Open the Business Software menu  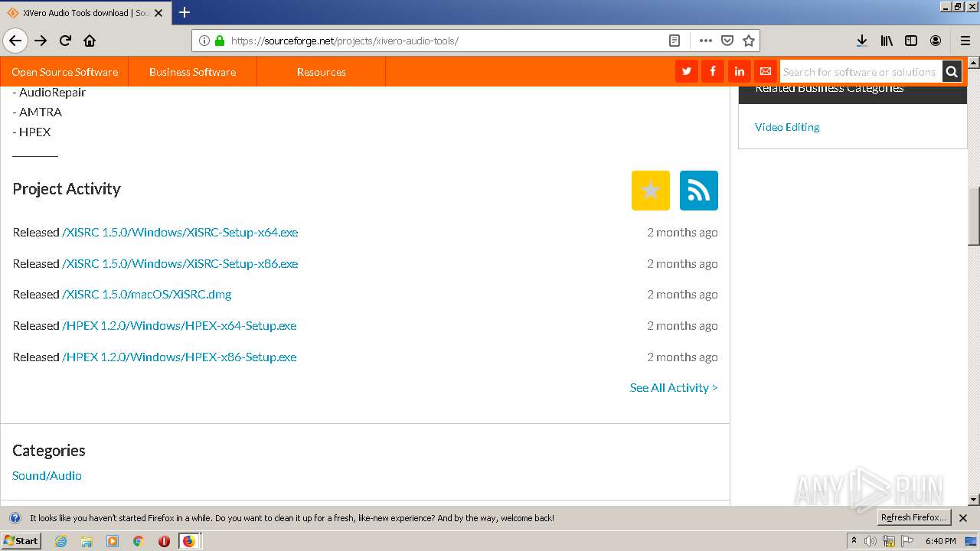(192, 72)
